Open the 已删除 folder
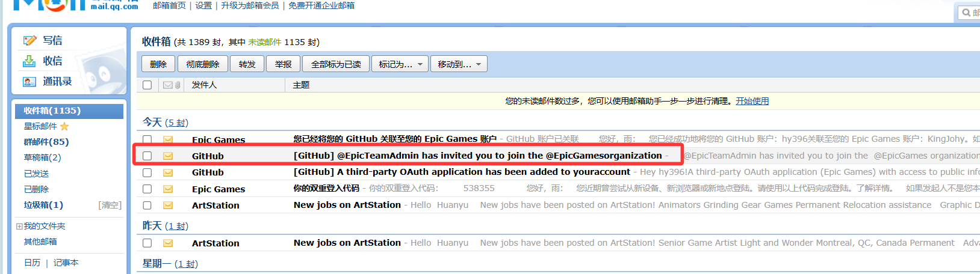980x274 pixels. coord(36,189)
